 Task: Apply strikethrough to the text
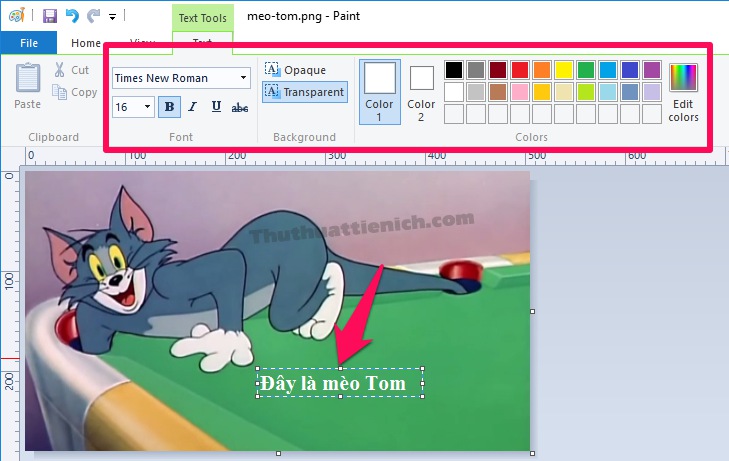[240, 107]
